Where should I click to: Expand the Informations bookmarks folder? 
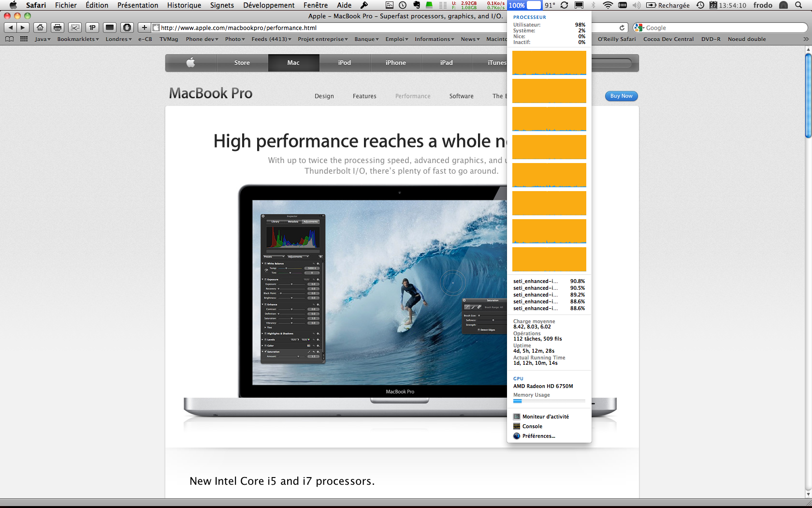pyautogui.click(x=434, y=39)
